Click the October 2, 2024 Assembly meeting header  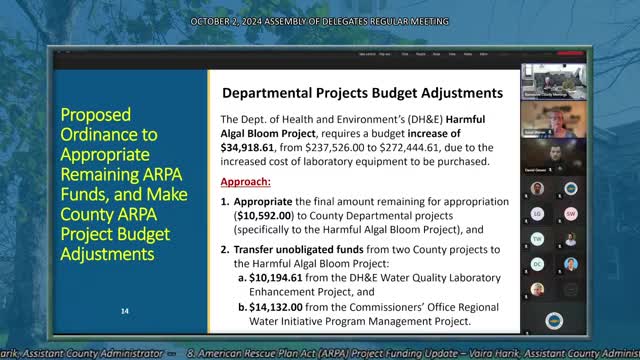320,21
